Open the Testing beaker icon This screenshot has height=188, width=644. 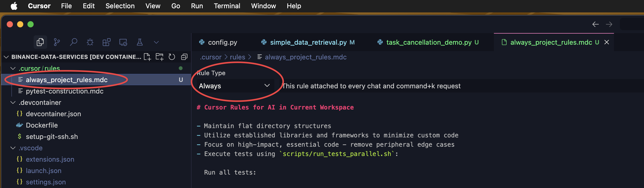coord(140,42)
